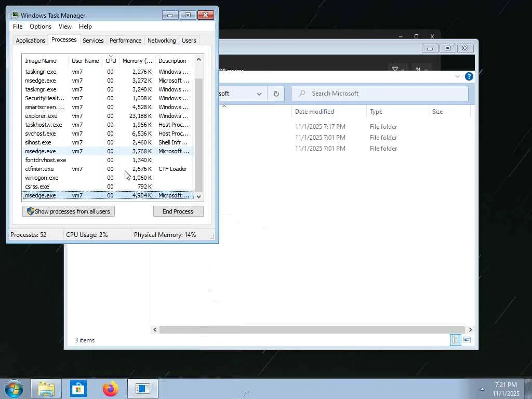
Task: Sort processes by Memory column
Action: (137, 61)
